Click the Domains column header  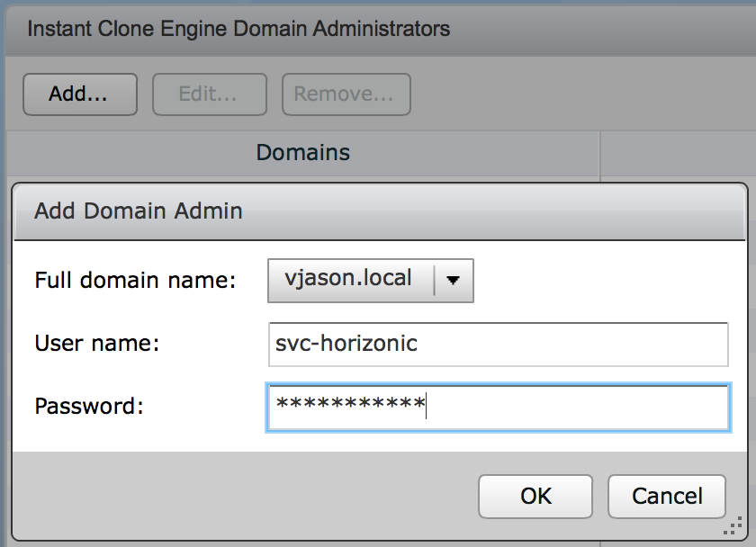302,152
